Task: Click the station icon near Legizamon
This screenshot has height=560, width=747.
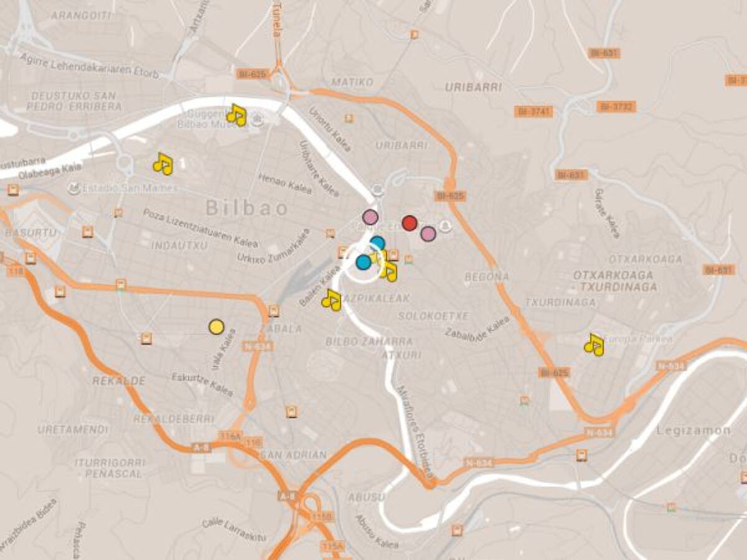Action: pyautogui.click(x=581, y=455)
